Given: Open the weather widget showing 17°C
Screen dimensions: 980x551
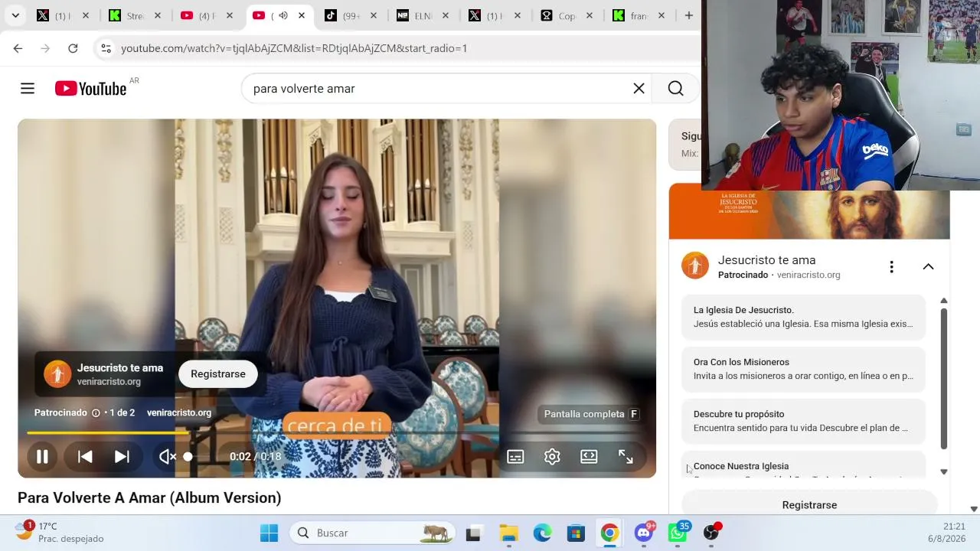Looking at the screenshot, I should point(60,533).
